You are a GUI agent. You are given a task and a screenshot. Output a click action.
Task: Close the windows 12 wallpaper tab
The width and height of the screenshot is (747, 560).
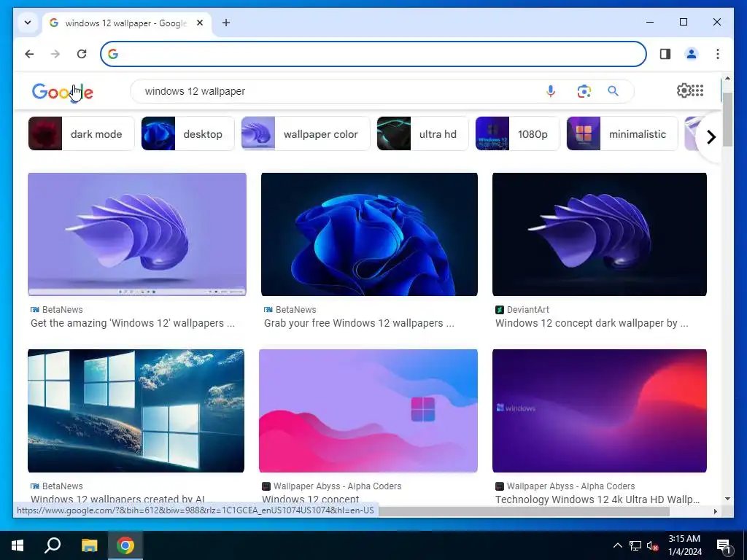pyautogui.click(x=200, y=23)
